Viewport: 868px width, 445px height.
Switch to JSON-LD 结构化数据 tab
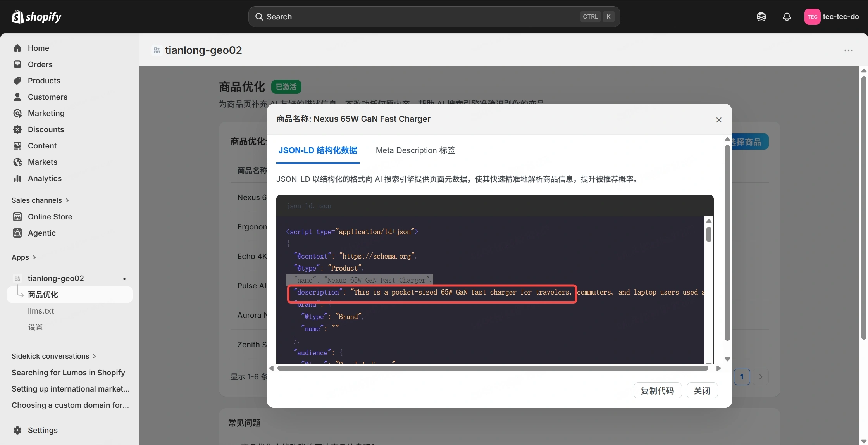[318, 150]
